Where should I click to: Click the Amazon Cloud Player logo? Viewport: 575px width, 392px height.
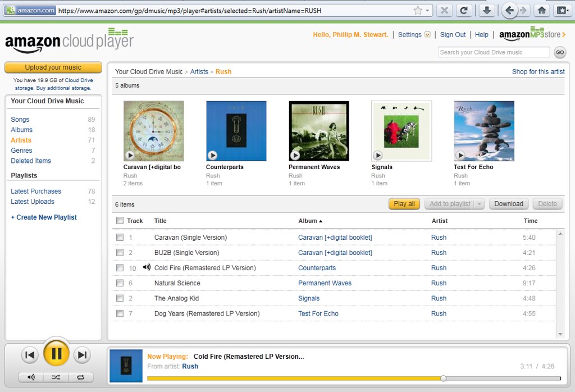tap(69, 40)
